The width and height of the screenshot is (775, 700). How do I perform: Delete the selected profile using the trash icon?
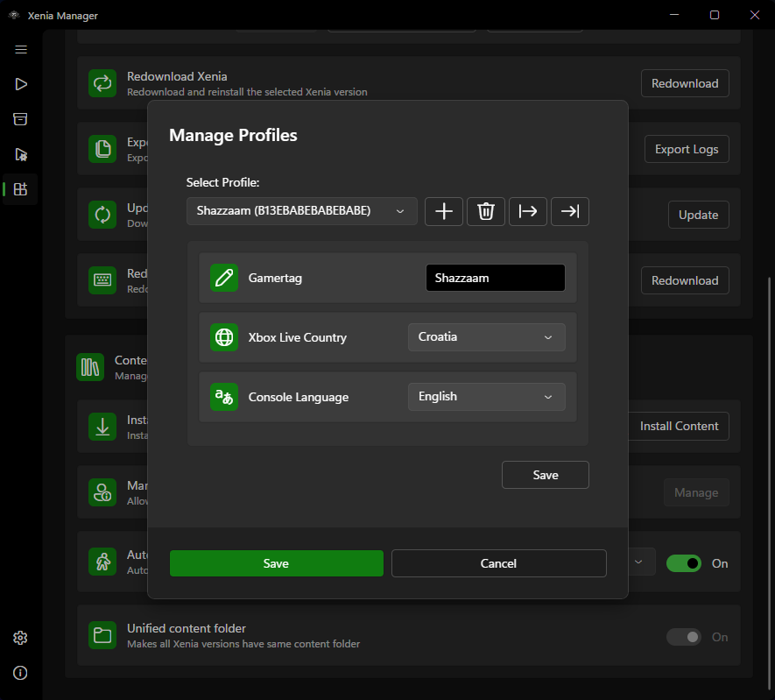pyautogui.click(x=485, y=211)
